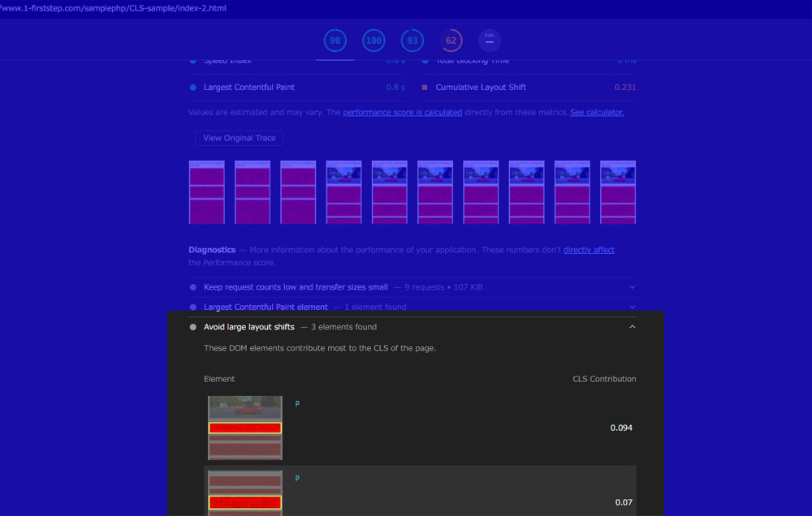
Task: Expand Largest Contentful Paint element chevron
Action: click(633, 307)
